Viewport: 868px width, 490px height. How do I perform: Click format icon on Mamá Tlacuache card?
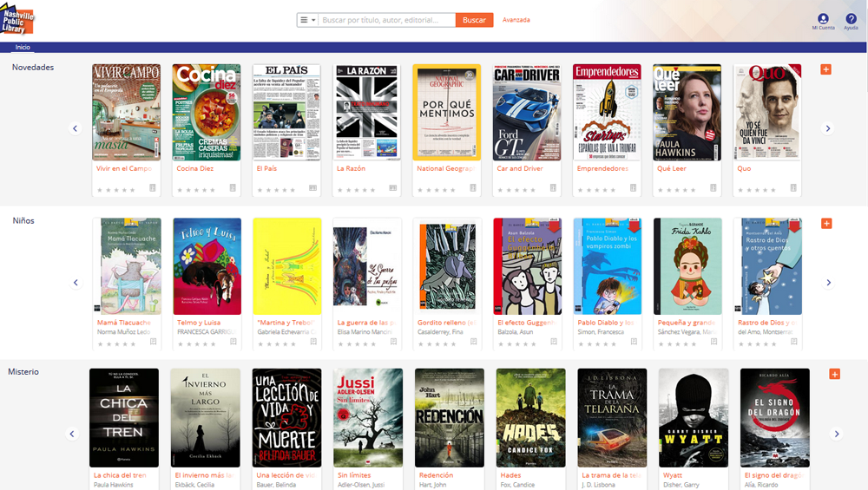pyautogui.click(x=154, y=342)
